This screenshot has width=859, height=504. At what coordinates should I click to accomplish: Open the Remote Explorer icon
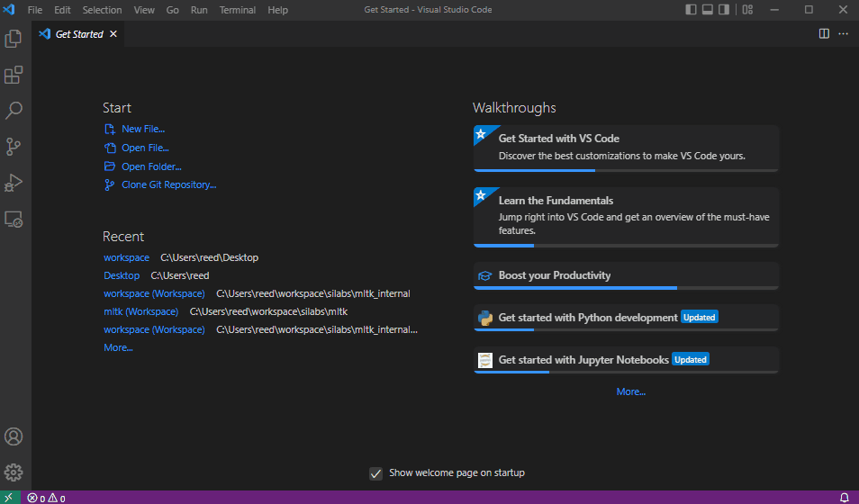pos(14,219)
